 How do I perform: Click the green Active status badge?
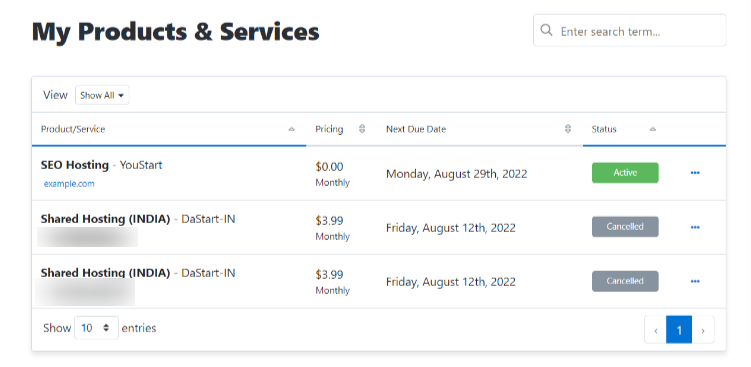625,173
